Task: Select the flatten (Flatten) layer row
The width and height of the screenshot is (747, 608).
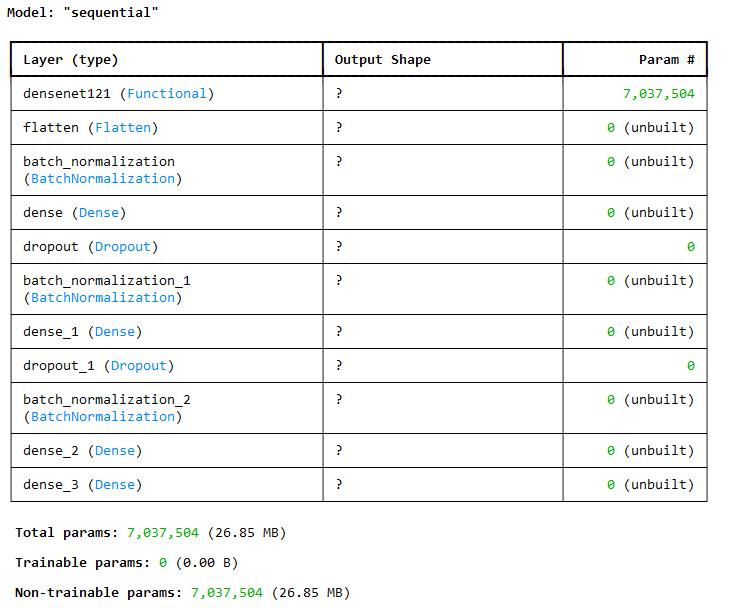Action: (x=359, y=128)
